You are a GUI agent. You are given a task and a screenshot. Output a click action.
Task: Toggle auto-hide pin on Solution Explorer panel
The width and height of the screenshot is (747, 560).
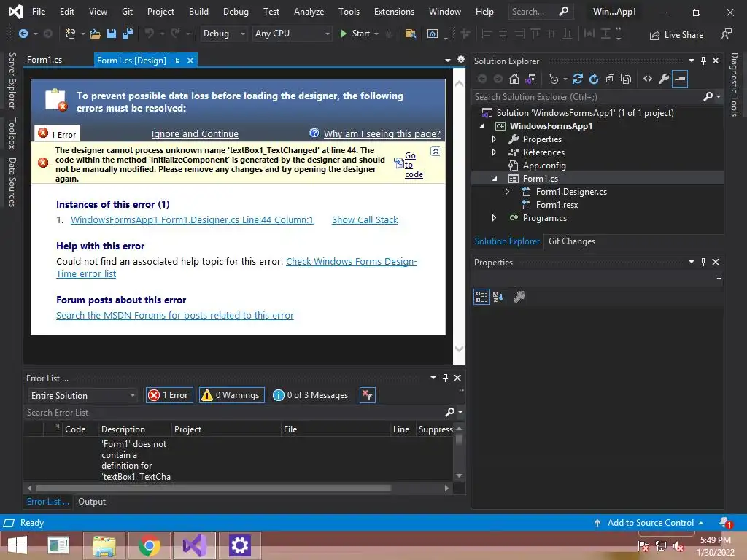point(703,61)
